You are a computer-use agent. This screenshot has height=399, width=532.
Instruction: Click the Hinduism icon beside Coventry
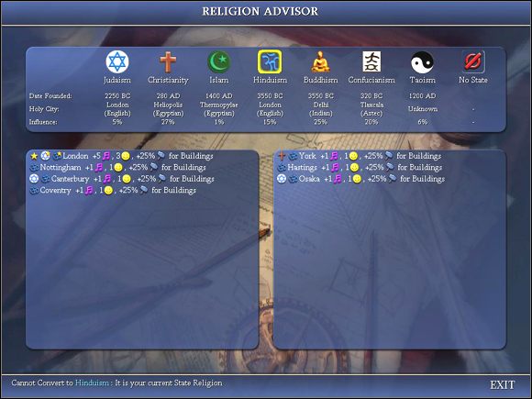[x=34, y=191]
